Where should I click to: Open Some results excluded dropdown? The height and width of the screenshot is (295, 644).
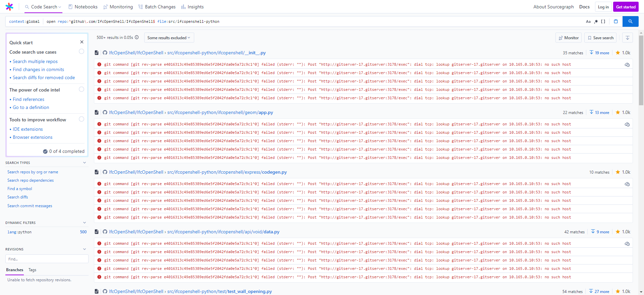169,38
